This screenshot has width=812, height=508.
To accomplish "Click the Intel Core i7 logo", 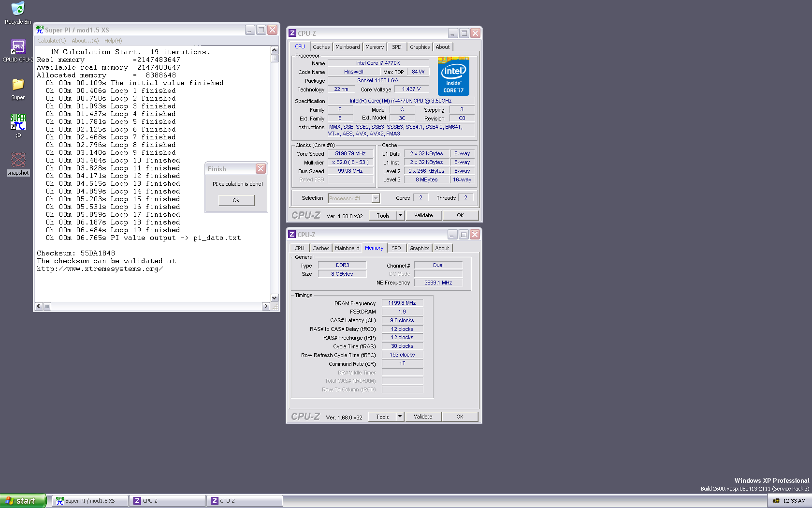I will click(x=453, y=76).
